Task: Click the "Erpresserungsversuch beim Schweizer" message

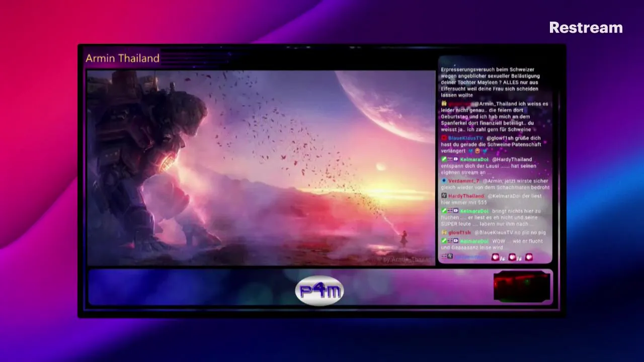Action: tap(490, 82)
